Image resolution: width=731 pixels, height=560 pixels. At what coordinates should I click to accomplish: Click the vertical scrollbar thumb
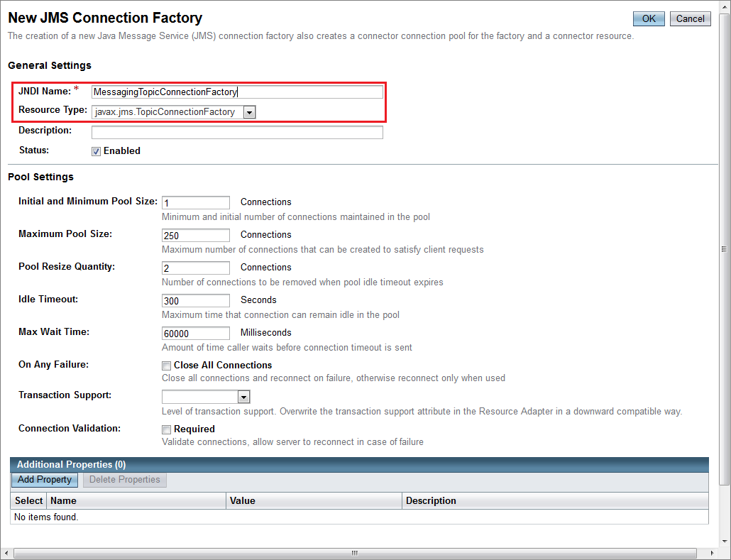724,249
